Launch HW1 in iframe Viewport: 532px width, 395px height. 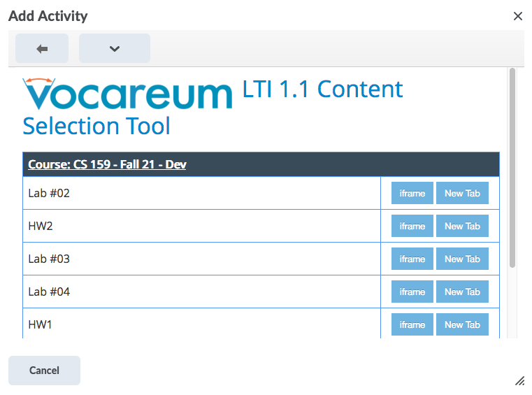pyautogui.click(x=412, y=324)
